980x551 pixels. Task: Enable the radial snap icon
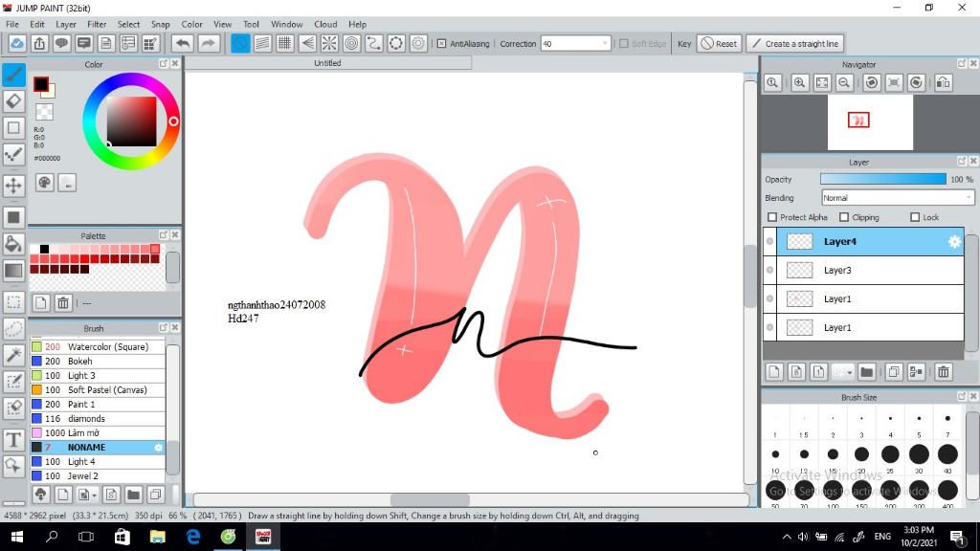pos(329,44)
